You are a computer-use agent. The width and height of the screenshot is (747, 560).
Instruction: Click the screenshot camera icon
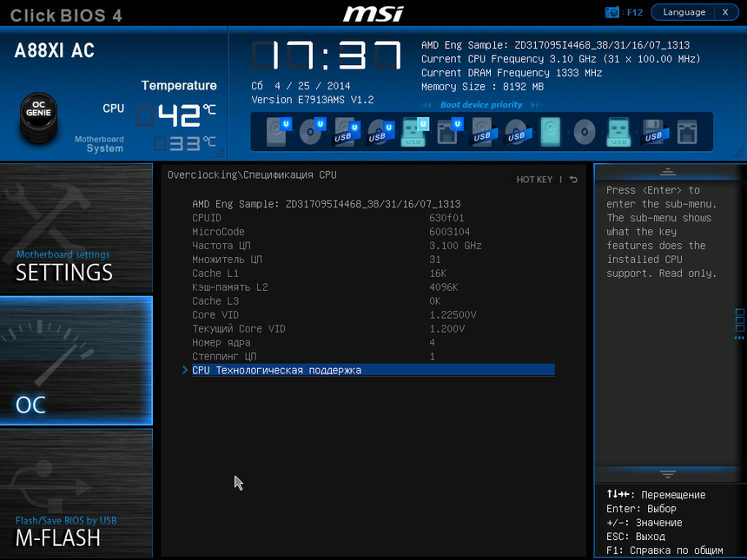click(x=612, y=12)
